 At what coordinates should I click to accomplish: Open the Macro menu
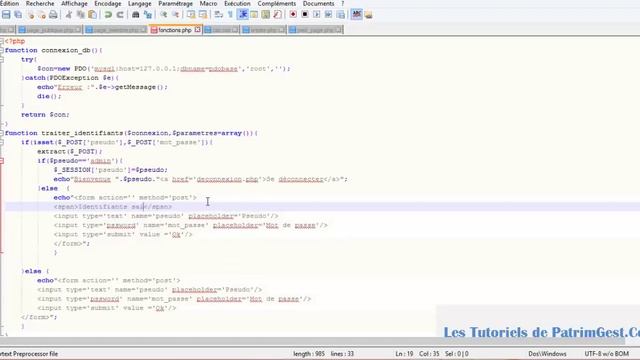point(208,4)
